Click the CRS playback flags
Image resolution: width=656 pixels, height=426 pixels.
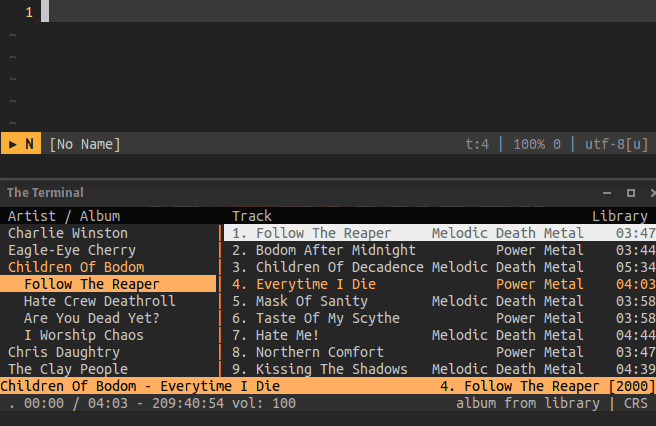point(636,403)
